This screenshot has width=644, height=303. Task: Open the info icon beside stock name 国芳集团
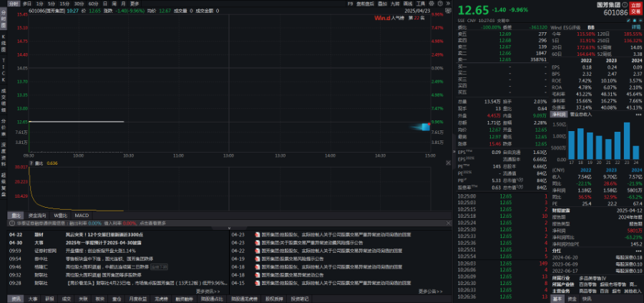point(625,5)
